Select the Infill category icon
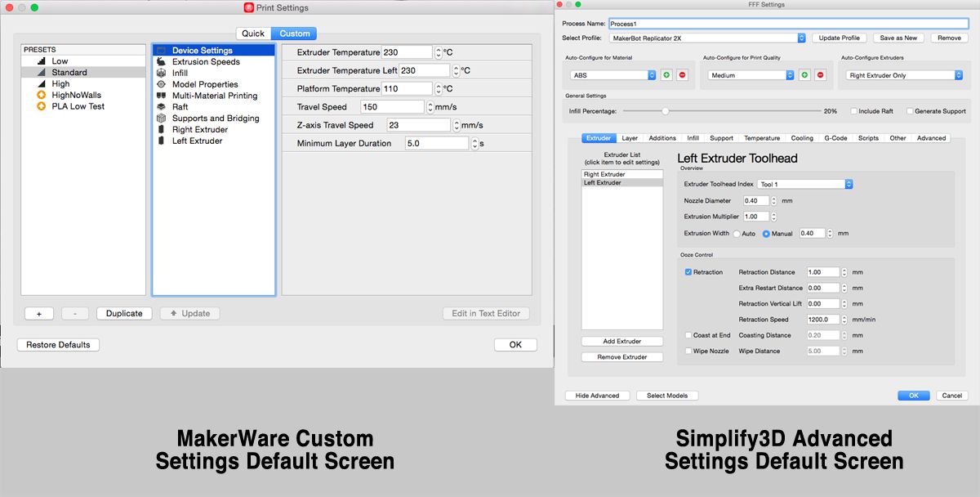Image resolution: width=980 pixels, height=497 pixels. coord(161,73)
